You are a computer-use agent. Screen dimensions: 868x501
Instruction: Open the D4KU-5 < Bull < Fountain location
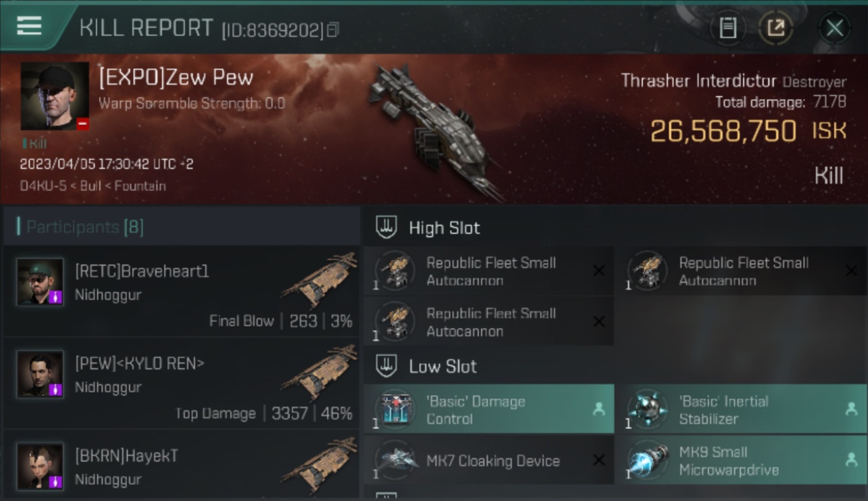pos(93,186)
